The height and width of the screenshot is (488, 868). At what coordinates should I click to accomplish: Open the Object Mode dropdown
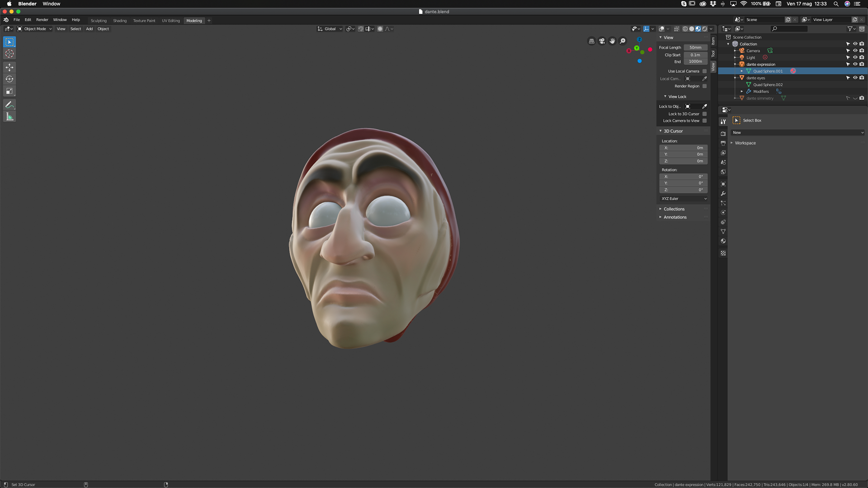click(35, 29)
